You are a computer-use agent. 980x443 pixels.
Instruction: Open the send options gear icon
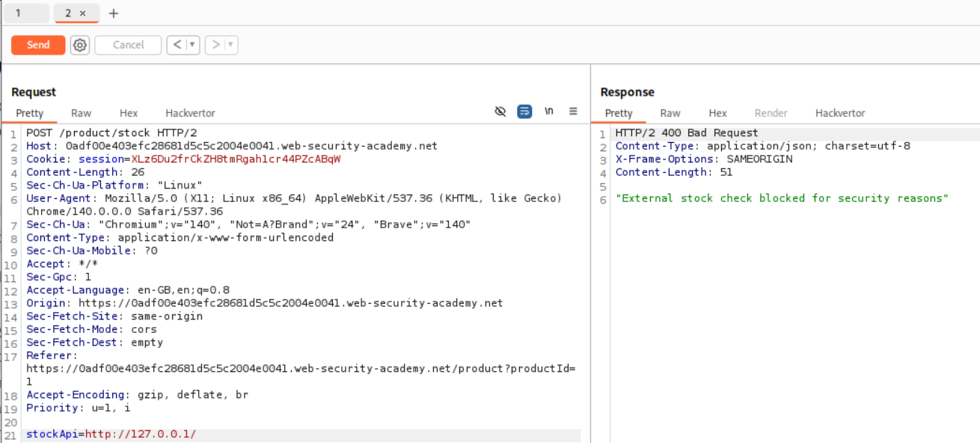[80, 45]
